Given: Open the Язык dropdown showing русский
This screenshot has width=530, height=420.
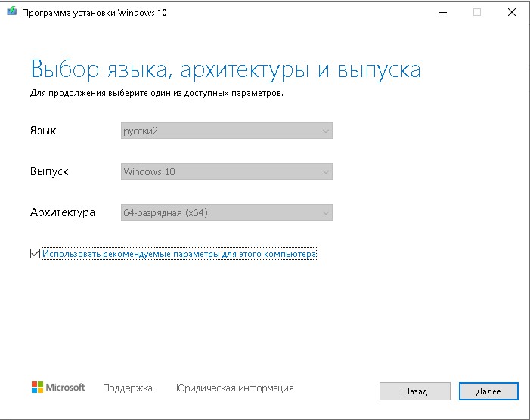Looking at the screenshot, I should tap(227, 131).
